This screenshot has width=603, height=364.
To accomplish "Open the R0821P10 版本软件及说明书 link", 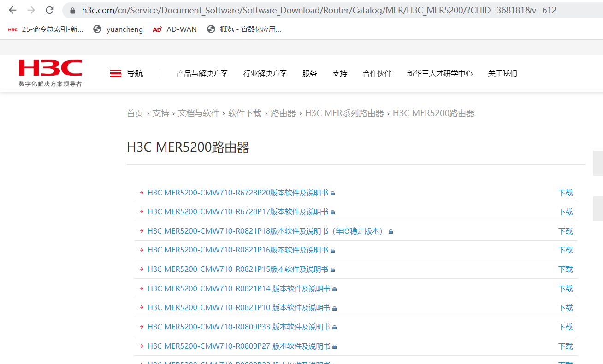I will coord(239,308).
